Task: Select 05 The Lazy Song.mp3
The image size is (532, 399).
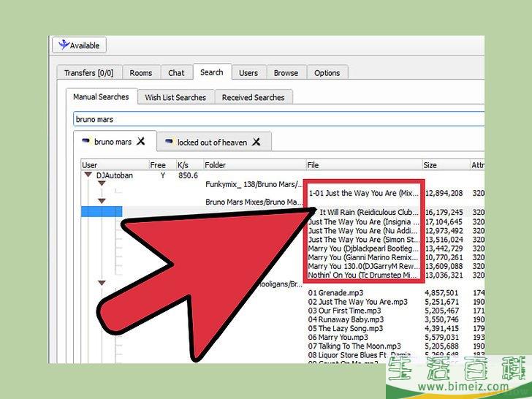Action: (346, 328)
